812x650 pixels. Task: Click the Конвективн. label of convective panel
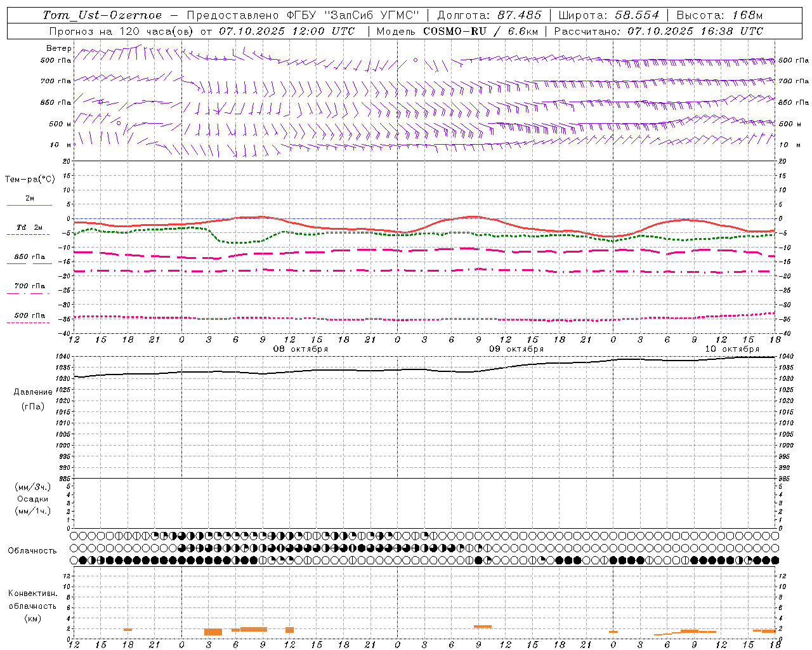pyautogui.click(x=32, y=594)
